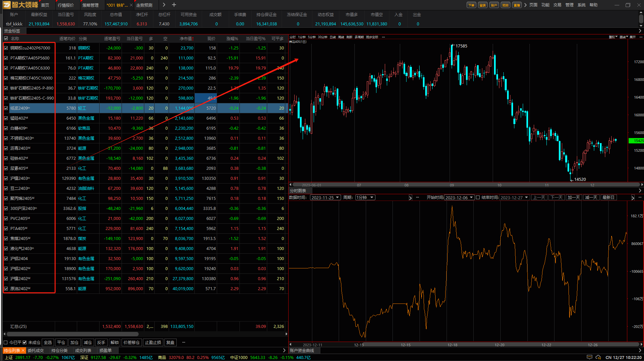Click the 登录 login shortcut button
The image size is (644, 361).
pyautogui.click(x=482, y=5)
